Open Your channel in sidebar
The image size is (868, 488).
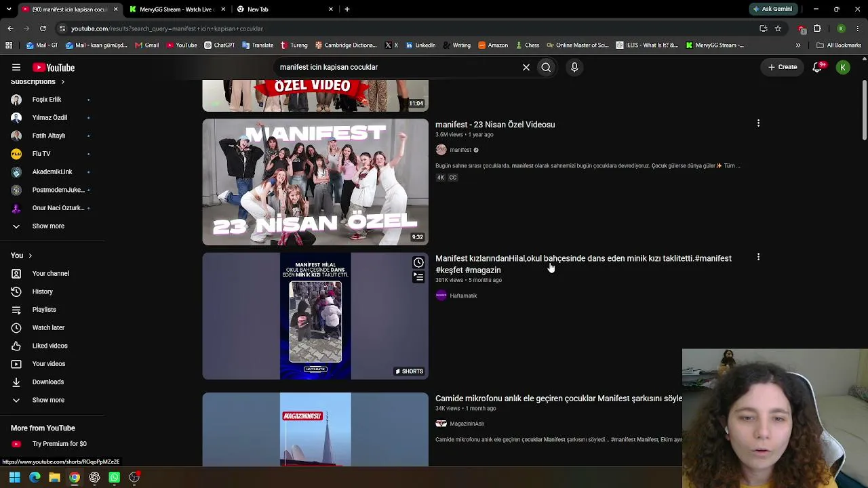[x=50, y=273]
